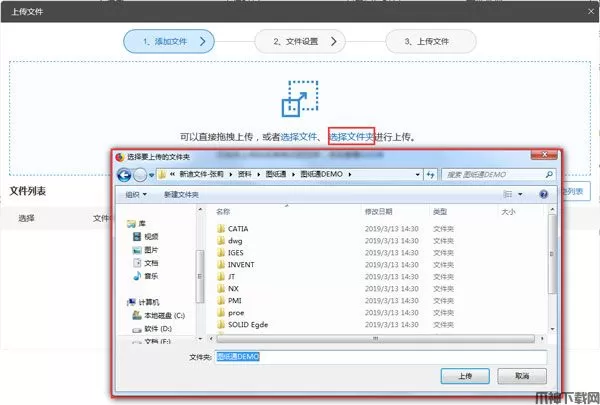
Task: Click 图纸通 breadcrumb segment
Action: coord(276,174)
